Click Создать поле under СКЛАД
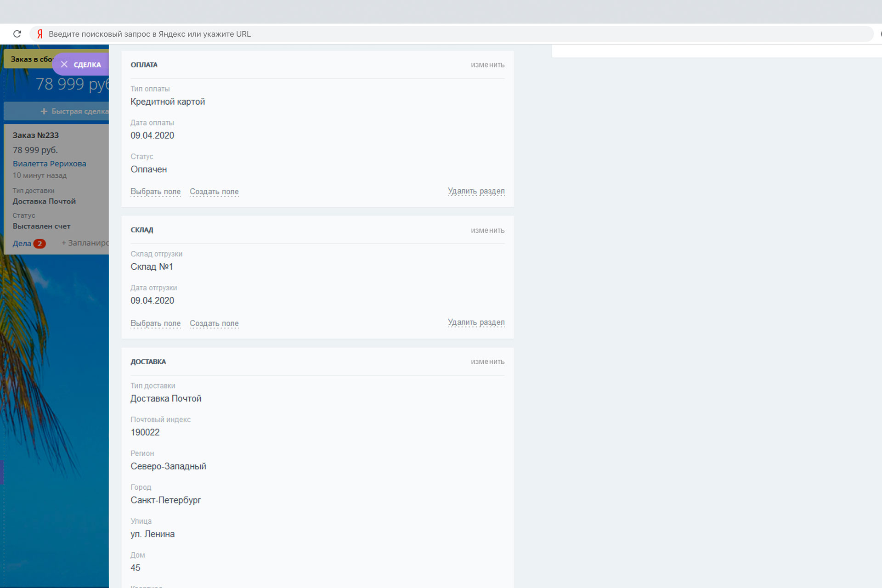 coord(214,323)
